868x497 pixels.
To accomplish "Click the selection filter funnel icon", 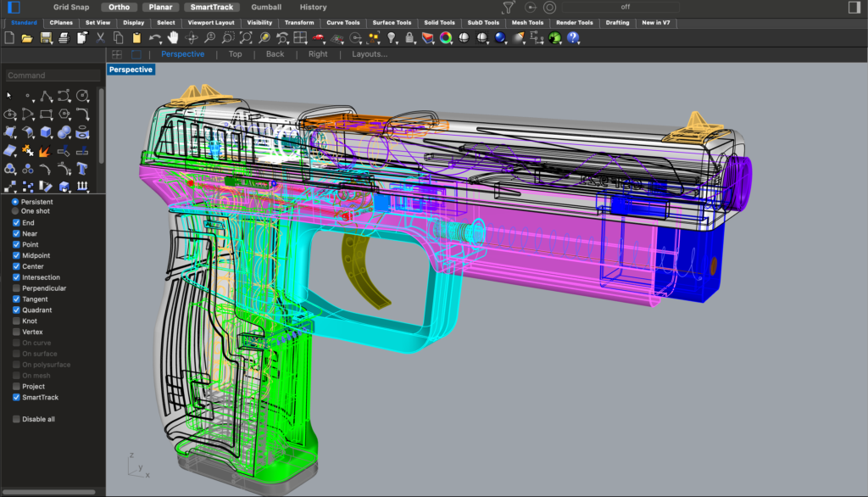I will click(x=509, y=8).
